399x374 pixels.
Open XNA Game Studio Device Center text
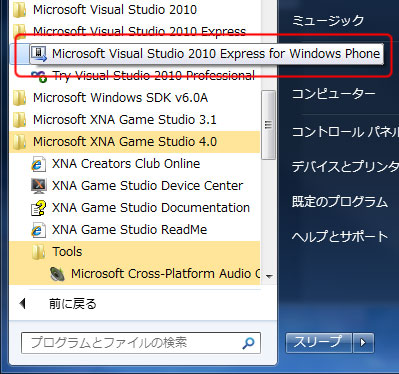pyautogui.click(x=147, y=186)
